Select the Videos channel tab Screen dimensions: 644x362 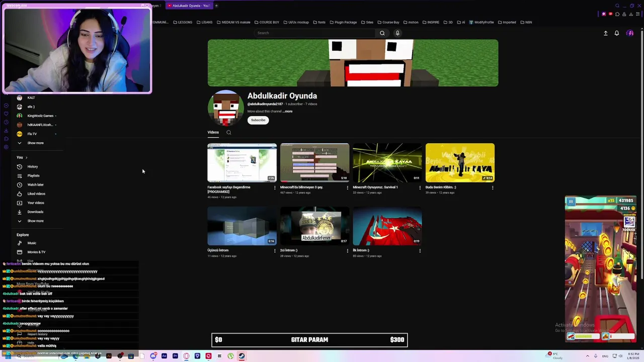coord(213,132)
